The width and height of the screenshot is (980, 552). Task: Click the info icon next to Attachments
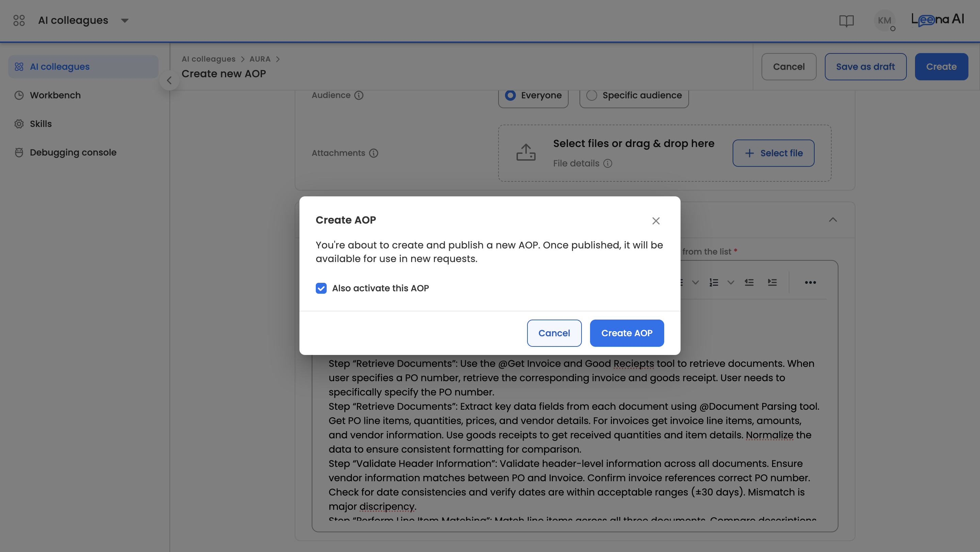tap(374, 153)
